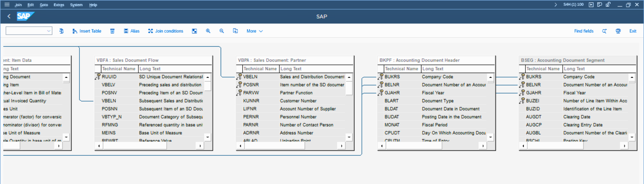Screen dimensions: 644x184
Task: Open the Extras menu
Action: 59,5
